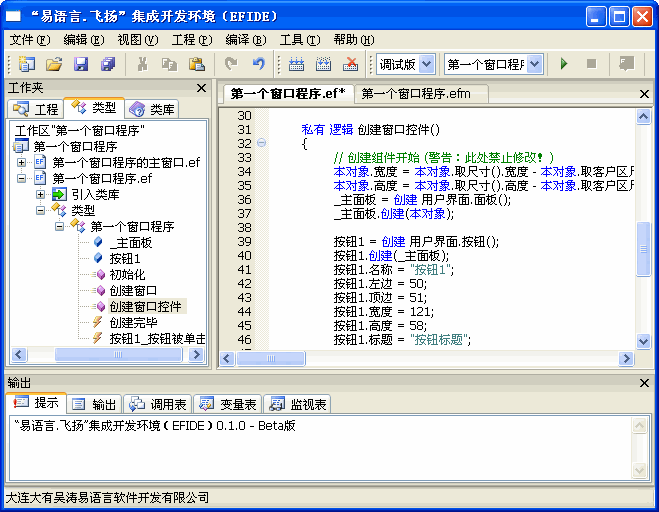Click the New project toolbar icon
Image resolution: width=659 pixels, height=512 pixels.
(x=27, y=64)
